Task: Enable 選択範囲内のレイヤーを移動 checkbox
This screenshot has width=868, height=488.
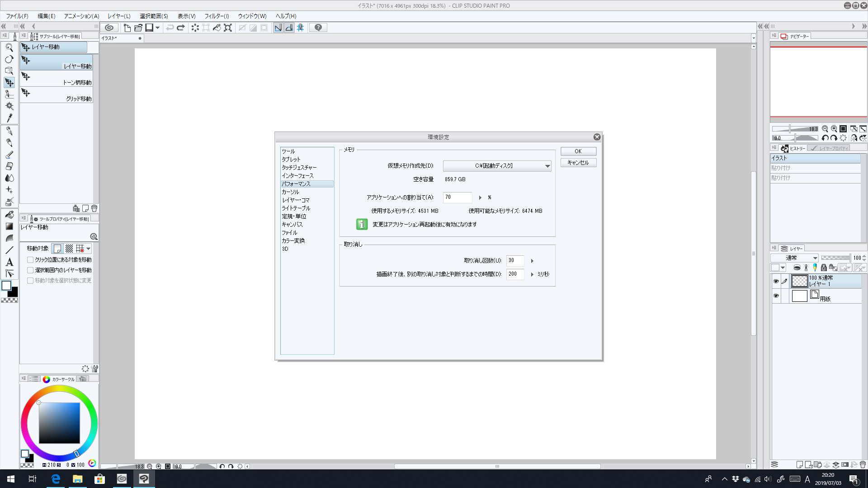Action: tap(30, 270)
